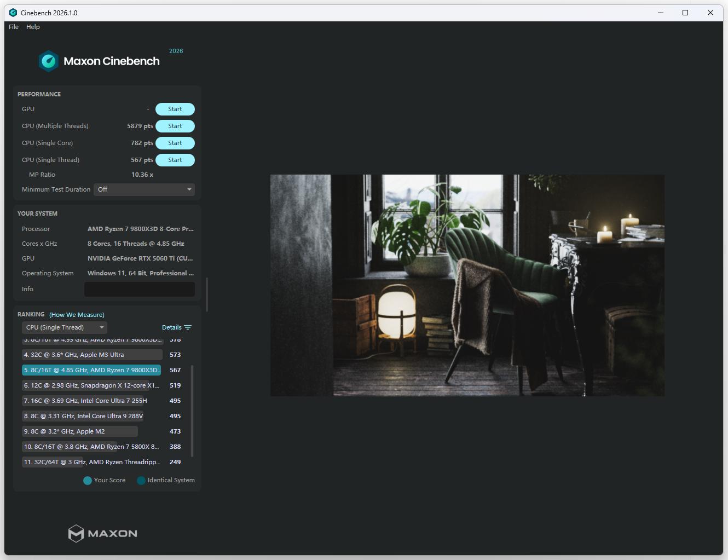Click the 567 pts single thread score

tap(142, 160)
